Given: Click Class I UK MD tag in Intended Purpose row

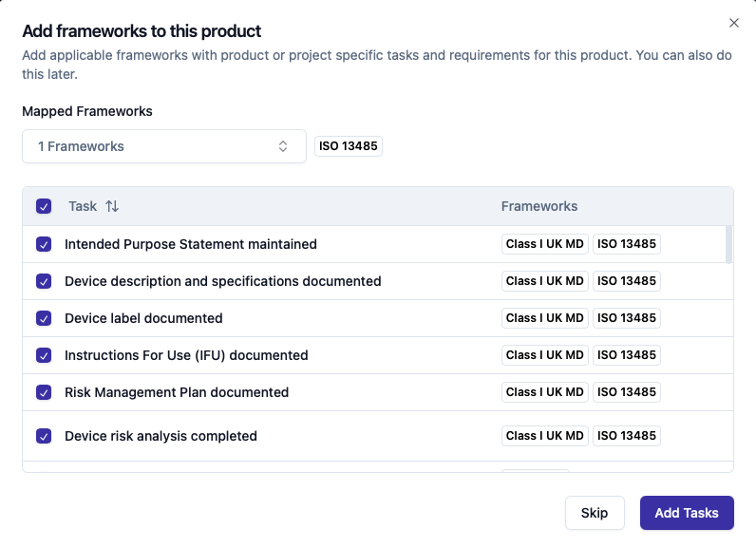Looking at the screenshot, I should pos(545,244).
